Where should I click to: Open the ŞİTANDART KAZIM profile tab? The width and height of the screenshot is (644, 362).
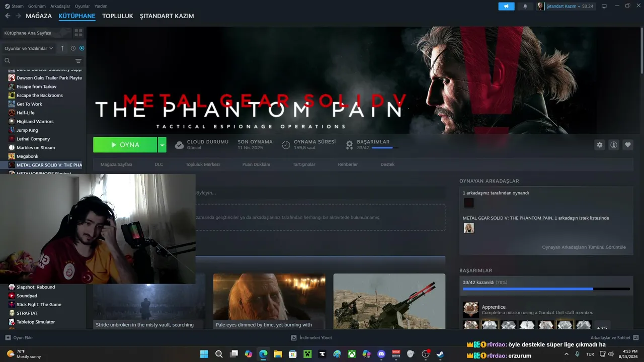click(167, 16)
